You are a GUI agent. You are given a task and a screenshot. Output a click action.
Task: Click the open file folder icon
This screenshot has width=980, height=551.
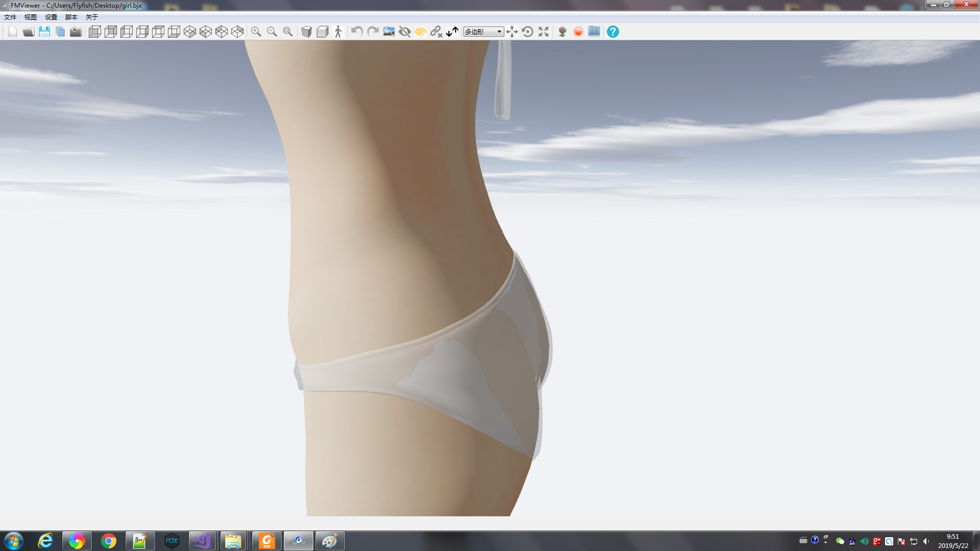29,32
